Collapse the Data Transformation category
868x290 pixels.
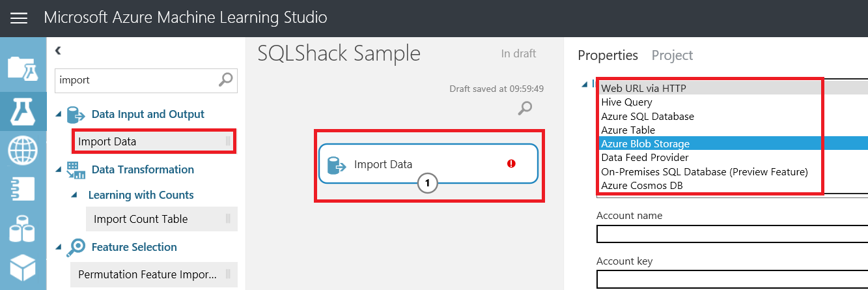pos(59,170)
